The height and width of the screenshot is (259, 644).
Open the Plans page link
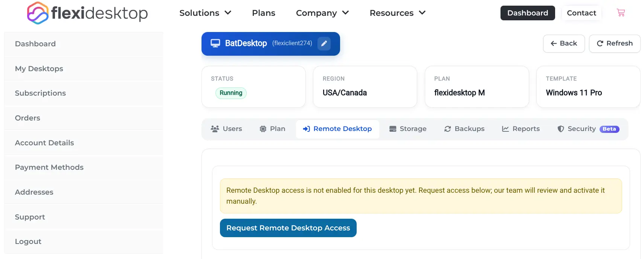coord(264,13)
